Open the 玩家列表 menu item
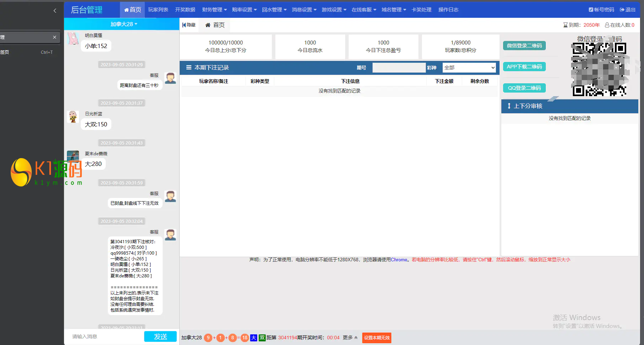 tap(158, 10)
